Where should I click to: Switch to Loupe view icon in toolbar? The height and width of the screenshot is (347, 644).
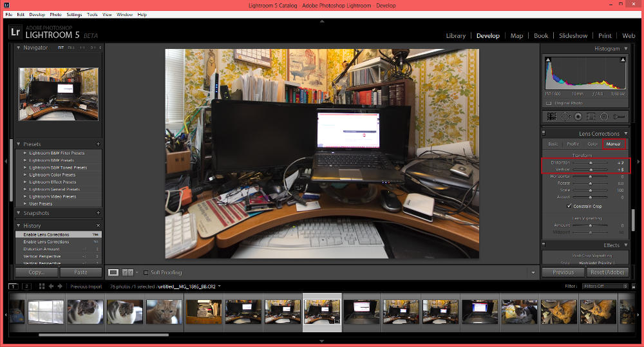click(x=113, y=272)
